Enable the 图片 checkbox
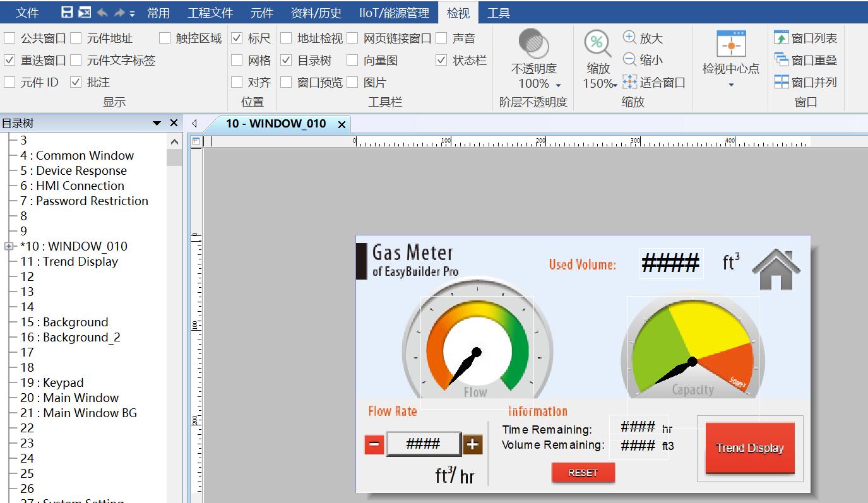This screenshot has height=503, width=868. 352,82
